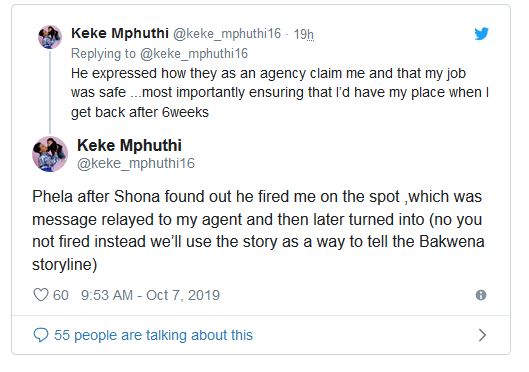The height and width of the screenshot is (372, 529).
Task: Click the thread connector line between avatars
Action: coord(50,92)
